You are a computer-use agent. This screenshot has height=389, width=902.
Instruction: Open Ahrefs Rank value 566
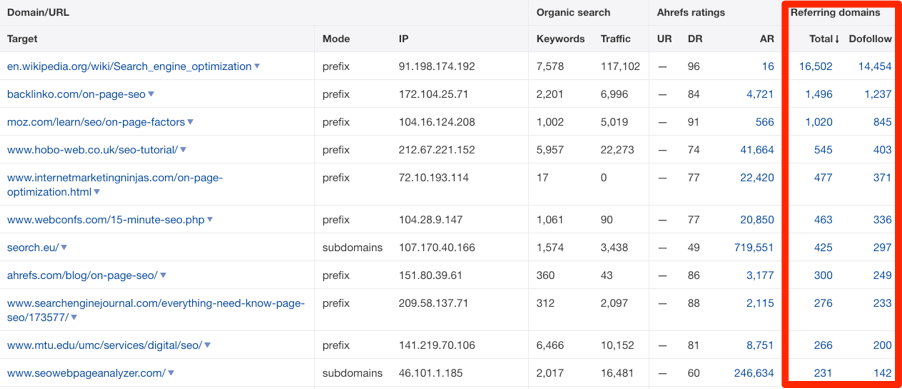point(765,122)
